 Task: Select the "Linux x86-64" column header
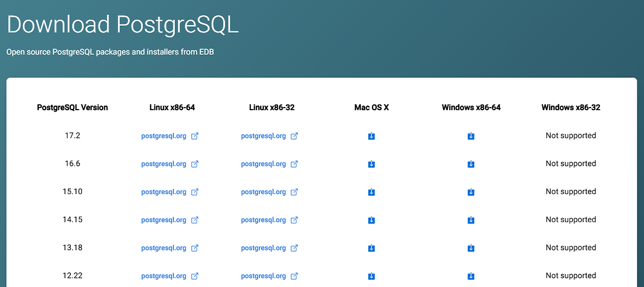point(172,108)
